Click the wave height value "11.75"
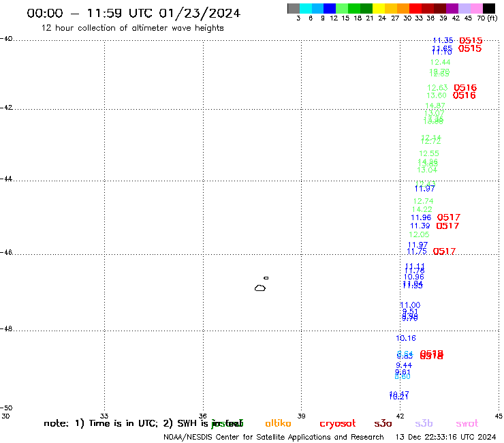Image resolution: width=504 pixels, height=443 pixels. tap(417, 251)
